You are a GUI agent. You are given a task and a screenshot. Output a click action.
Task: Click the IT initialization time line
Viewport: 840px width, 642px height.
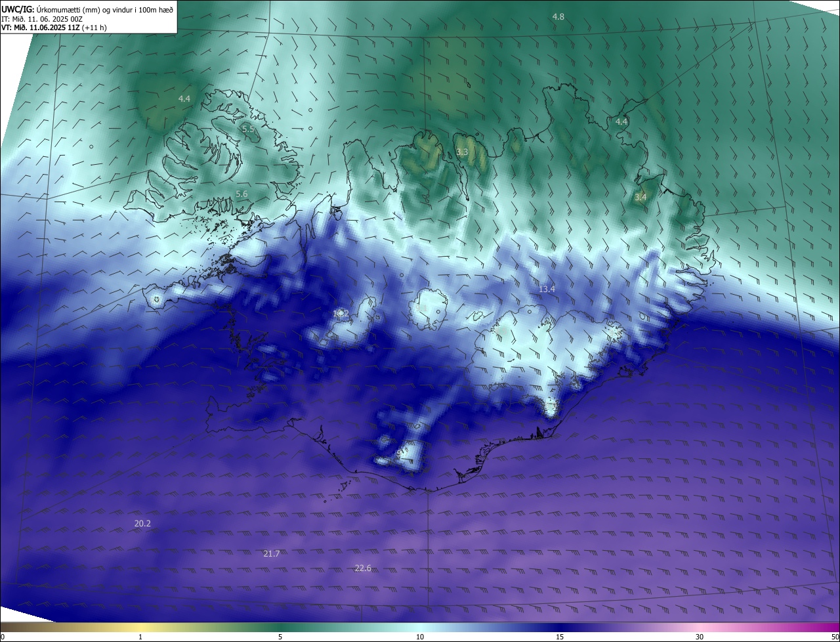[x=41, y=19]
